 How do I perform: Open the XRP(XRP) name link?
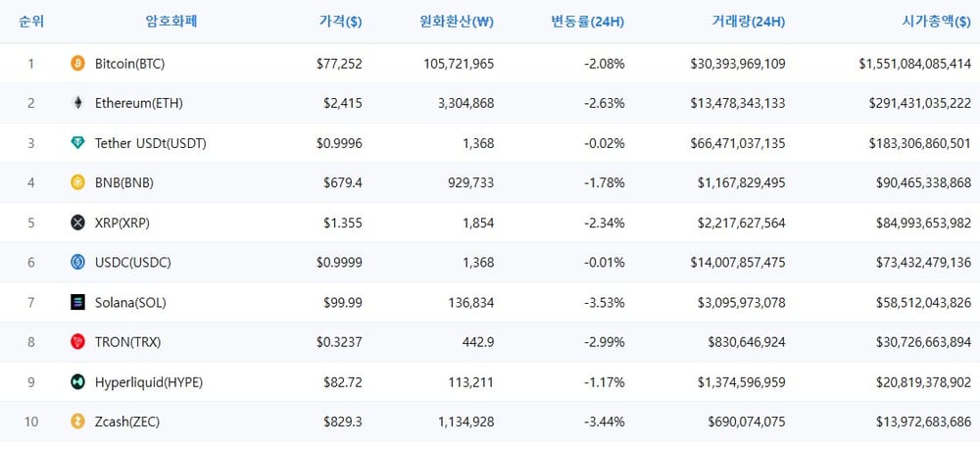[122, 223]
